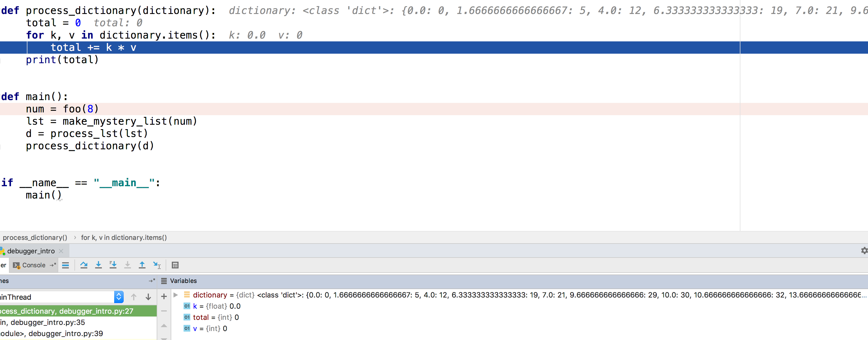Open the Evaluate Expression calculator icon
Screen dimensions: 868x340
click(x=175, y=265)
